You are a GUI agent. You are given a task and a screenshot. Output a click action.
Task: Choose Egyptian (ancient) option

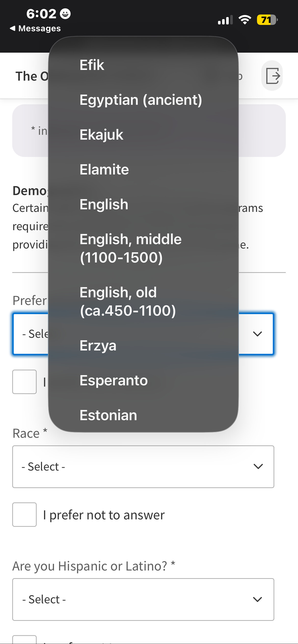tap(141, 100)
